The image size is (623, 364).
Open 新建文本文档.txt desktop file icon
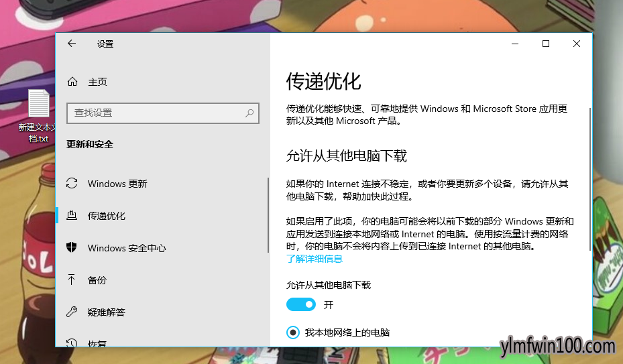(38, 103)
